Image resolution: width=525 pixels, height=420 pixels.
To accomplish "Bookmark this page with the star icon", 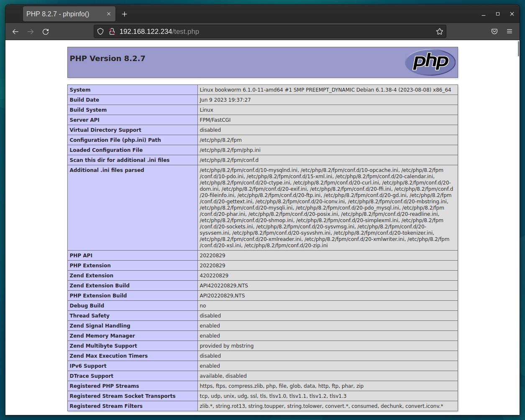I will pos(439,31).
